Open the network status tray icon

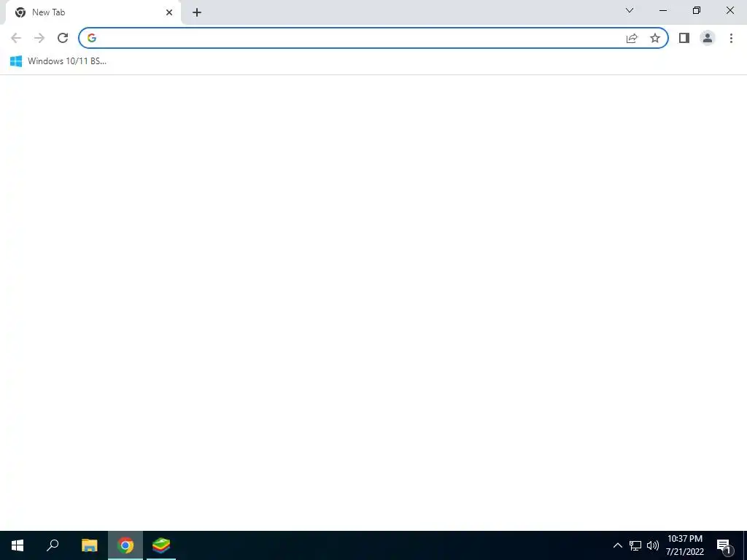point(635,545)
